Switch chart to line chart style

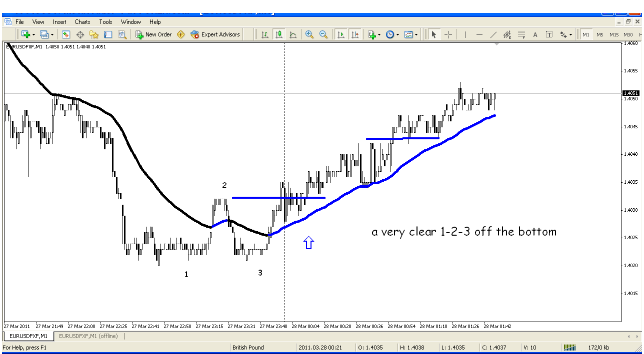293,34
